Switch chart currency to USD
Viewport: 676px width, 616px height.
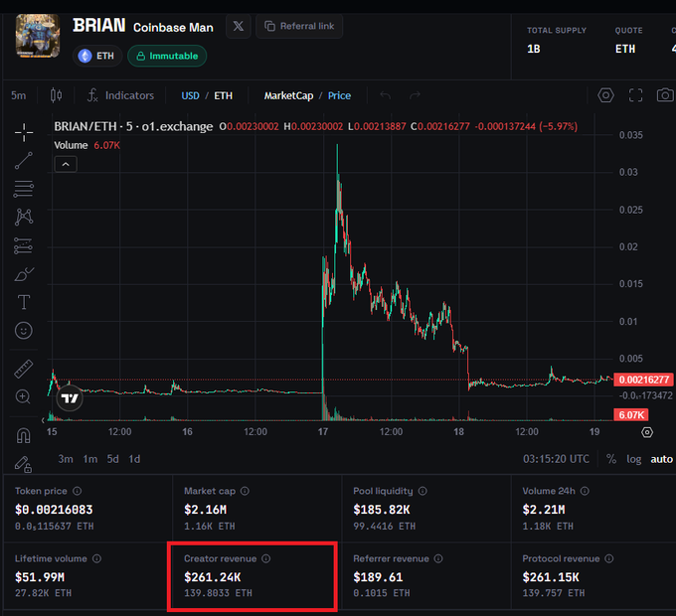[190, 95]
